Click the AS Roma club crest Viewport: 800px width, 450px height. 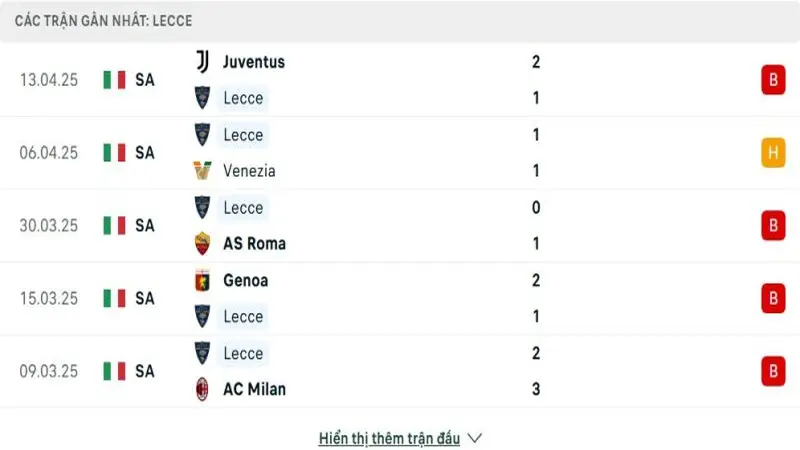(x=203, y=243)
